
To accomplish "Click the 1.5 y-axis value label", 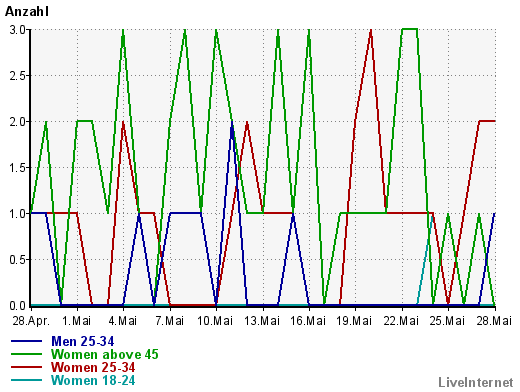I will click(x=17, y=168).
